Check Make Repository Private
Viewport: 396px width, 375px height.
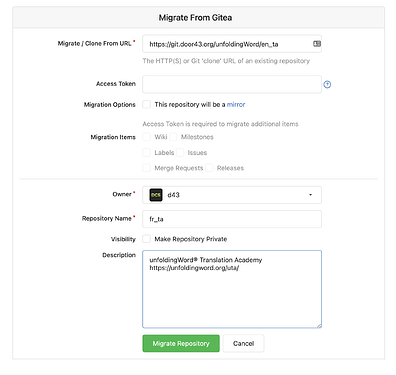tap(147, 239)
